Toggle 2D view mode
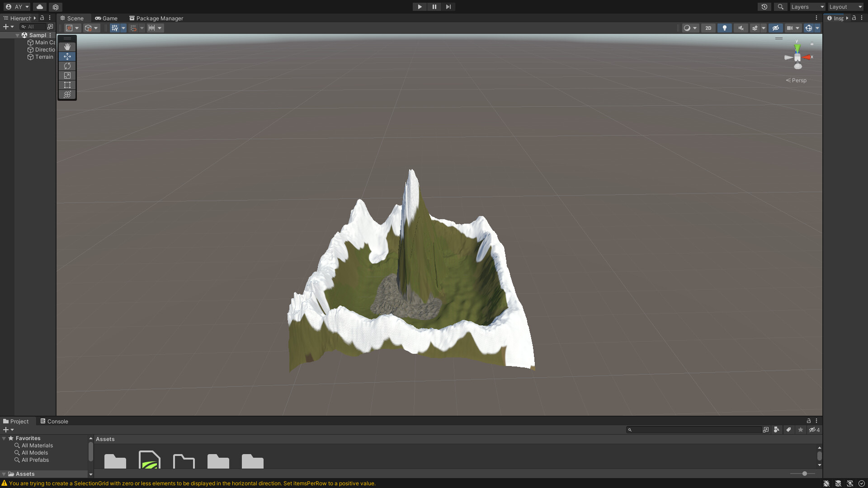The height and width of the screenshot is (488, 868). pyautogui.click(x=708, y=28)
